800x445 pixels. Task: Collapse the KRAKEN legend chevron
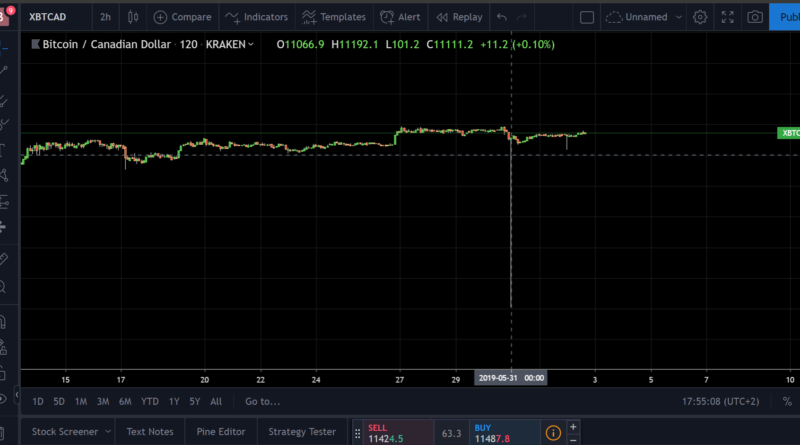(x=250, y=44)
